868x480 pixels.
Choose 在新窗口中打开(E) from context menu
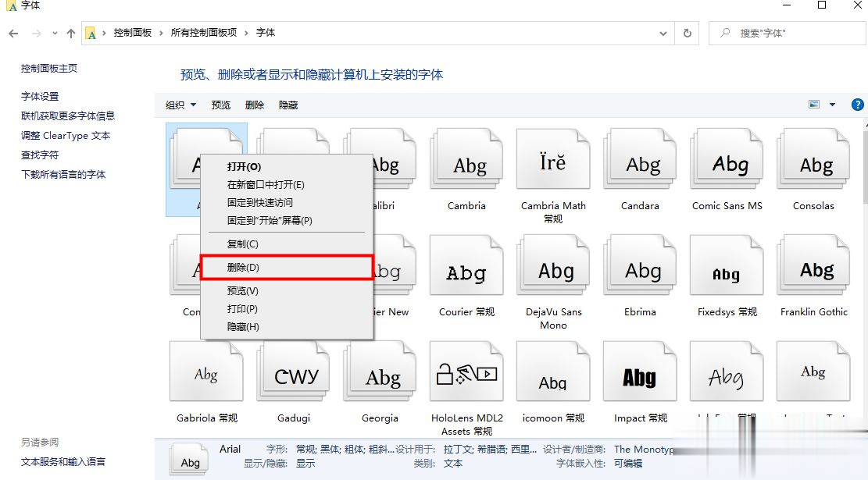286,185
